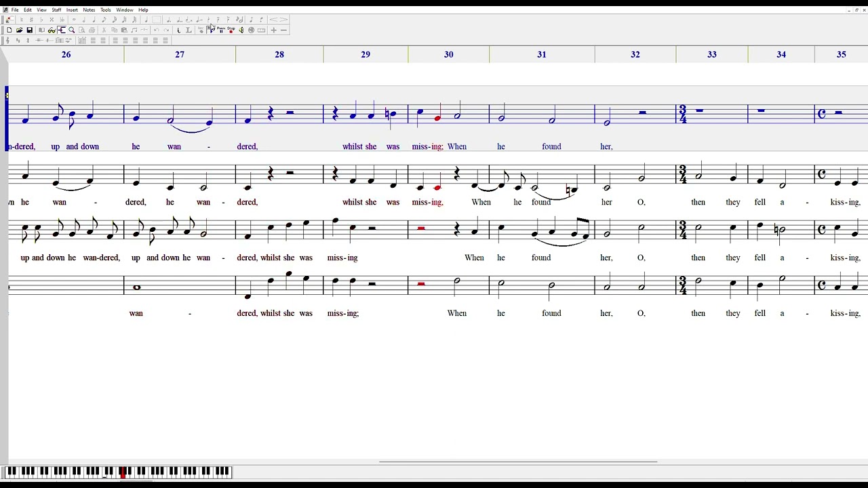The width and height of the screenshot is (868, 488).
Task: Select the sharp accidental tool
Action: 31,20
